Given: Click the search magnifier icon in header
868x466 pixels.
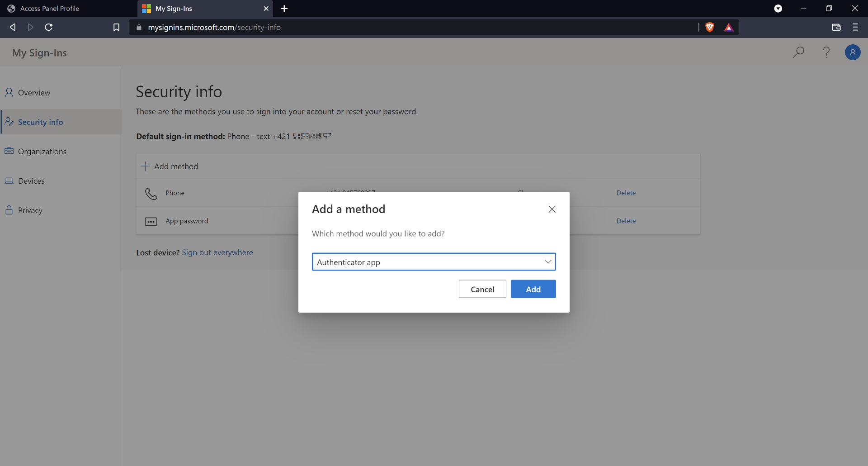Looking at the screenshot, I should tap(798, 52).
